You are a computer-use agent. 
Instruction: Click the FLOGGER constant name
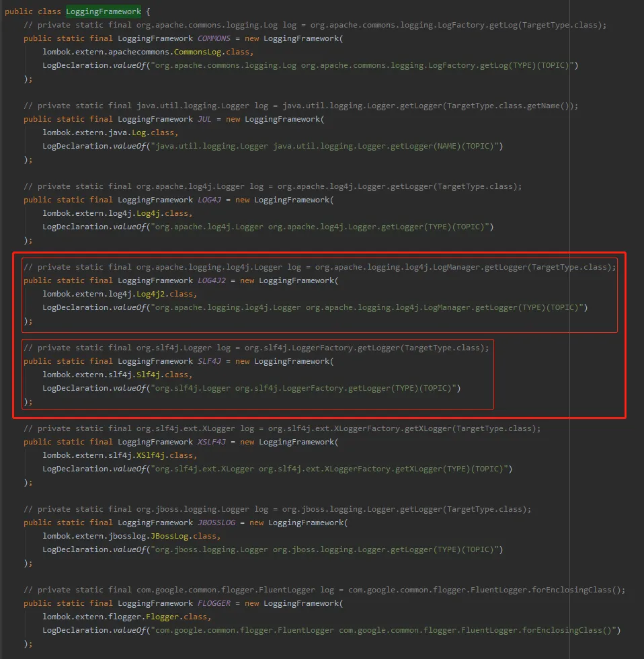pyautogui.click(x=214, y=603)
